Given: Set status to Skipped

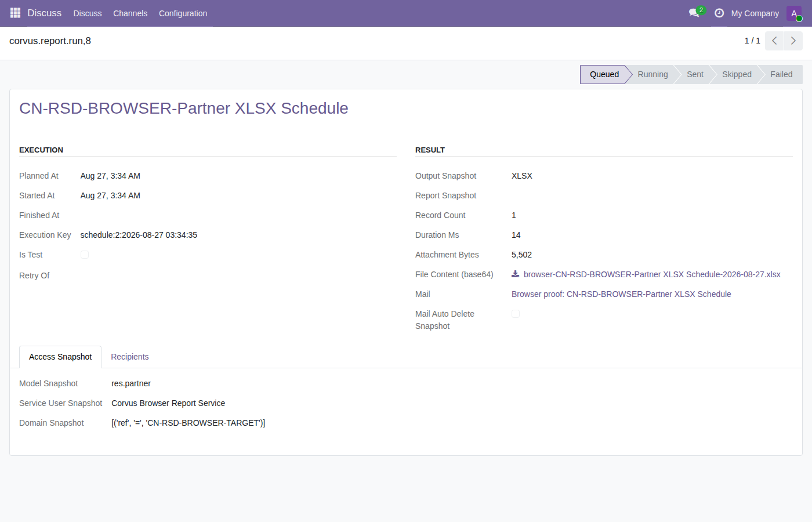Looking at the screenshot, I should 737,74.
